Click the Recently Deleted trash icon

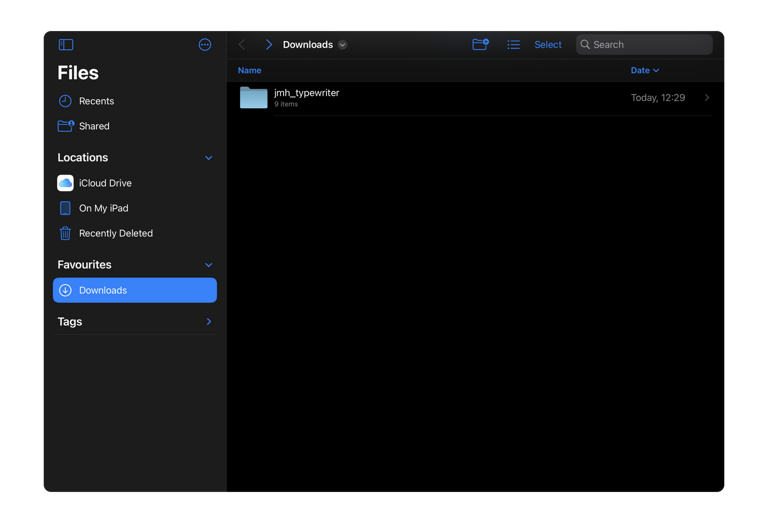65,233
